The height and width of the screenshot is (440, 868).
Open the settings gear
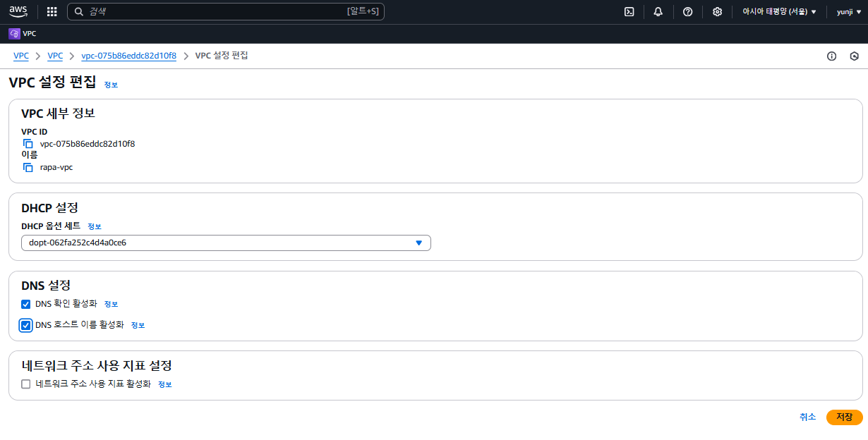click(x=718, y=11)
